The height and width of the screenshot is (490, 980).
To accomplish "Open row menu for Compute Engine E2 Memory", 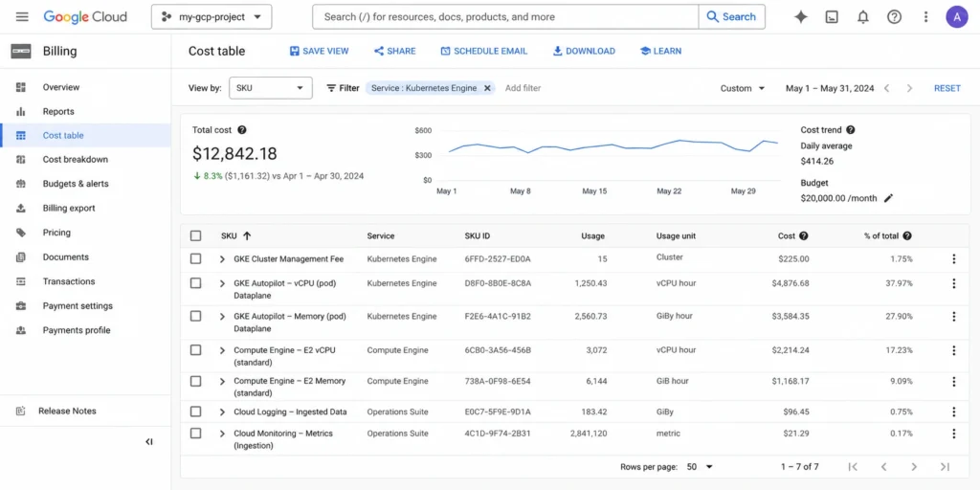I will 954,381.
